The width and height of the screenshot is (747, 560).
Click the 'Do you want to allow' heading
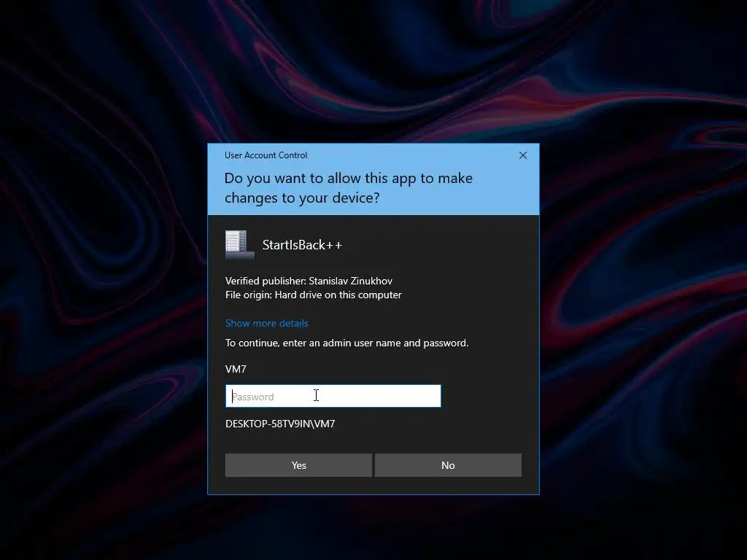point(348,187)
